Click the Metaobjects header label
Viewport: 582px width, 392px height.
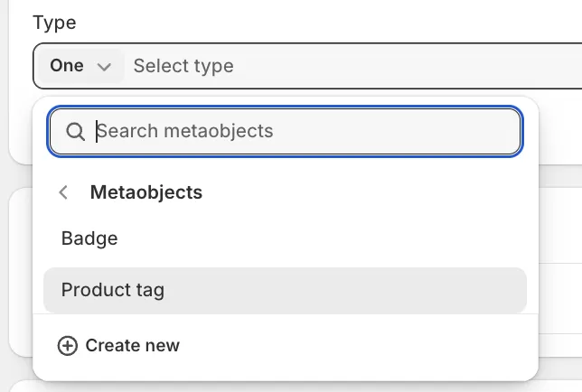coord(146,192)
